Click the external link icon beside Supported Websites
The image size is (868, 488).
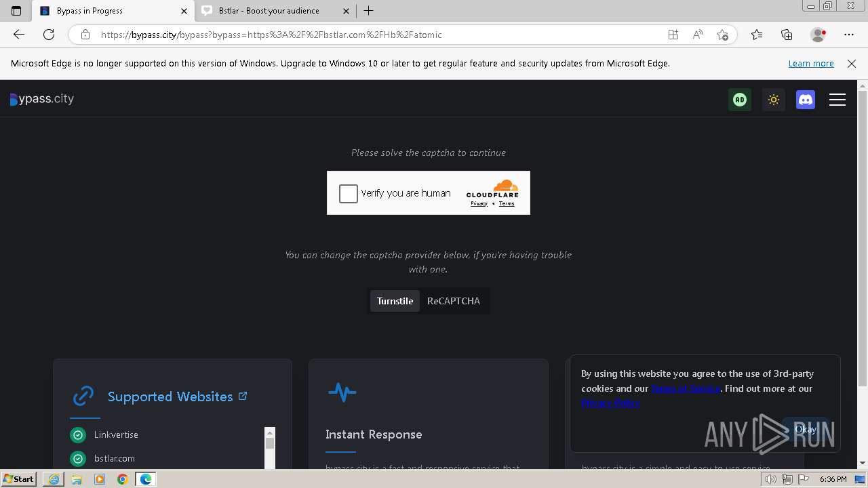[x=243, y=396]
